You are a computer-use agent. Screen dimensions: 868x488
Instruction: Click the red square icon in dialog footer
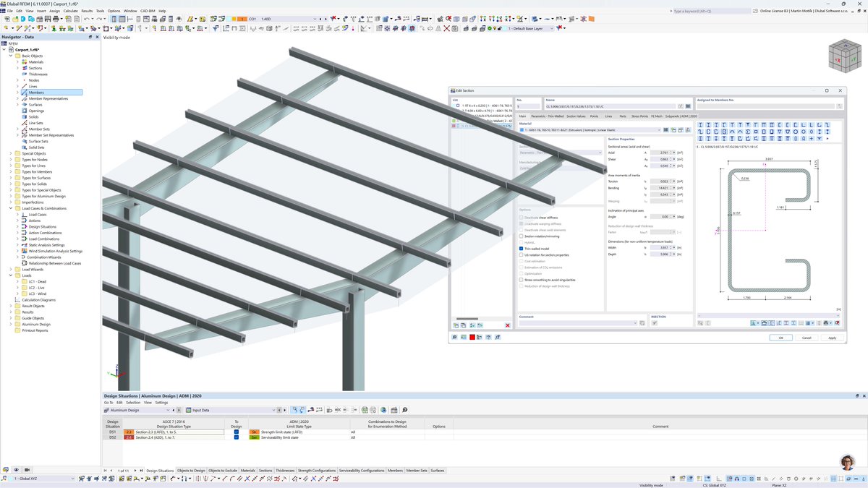point(472,337)
